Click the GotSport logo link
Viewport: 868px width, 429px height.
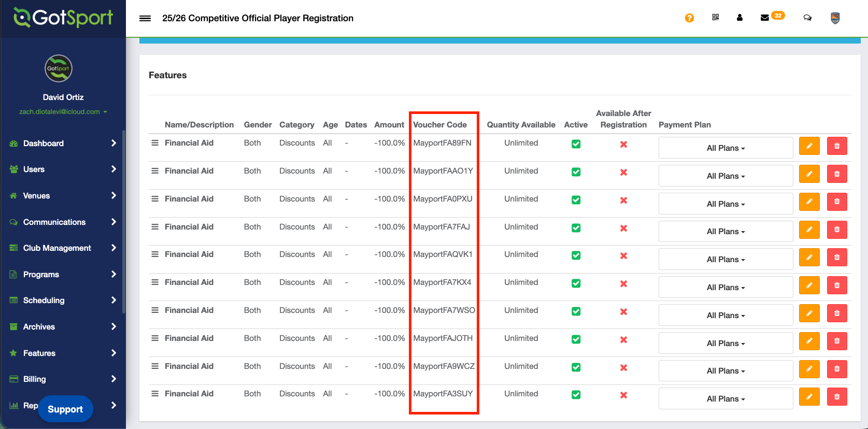(63, 18)
